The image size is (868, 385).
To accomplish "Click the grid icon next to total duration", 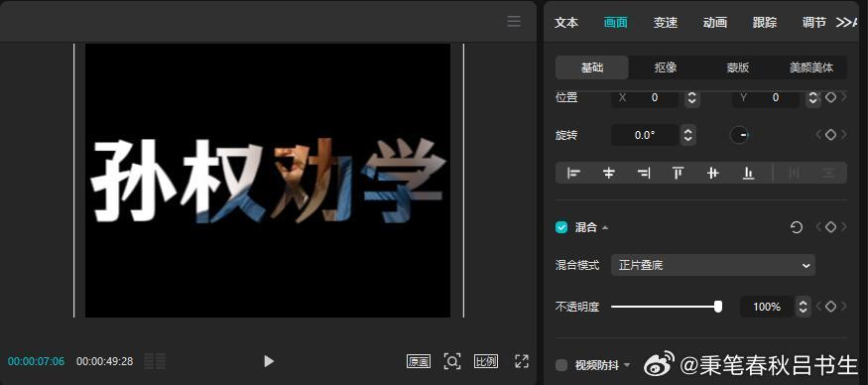I will (x=155, y=361).
